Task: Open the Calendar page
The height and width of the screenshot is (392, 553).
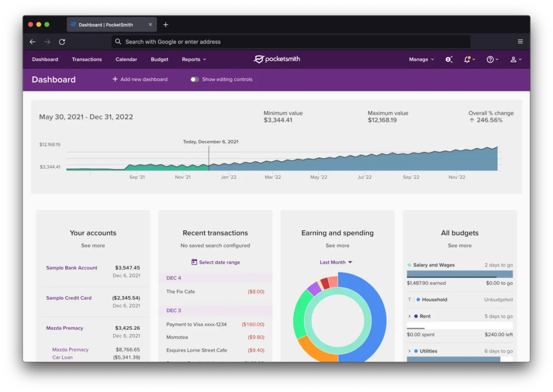Action: pos(126,59)
